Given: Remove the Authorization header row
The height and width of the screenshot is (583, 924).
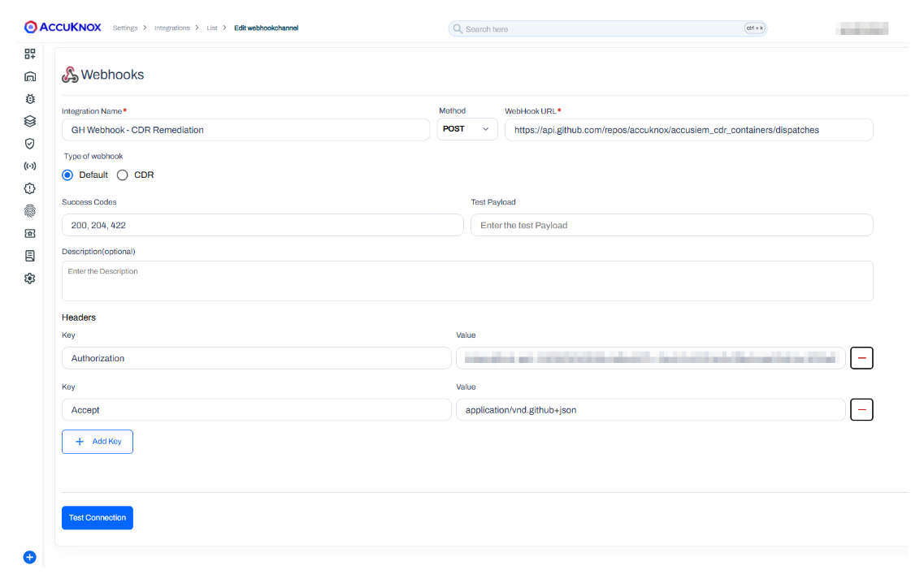Looking at the screenshot, I should 861,358.
